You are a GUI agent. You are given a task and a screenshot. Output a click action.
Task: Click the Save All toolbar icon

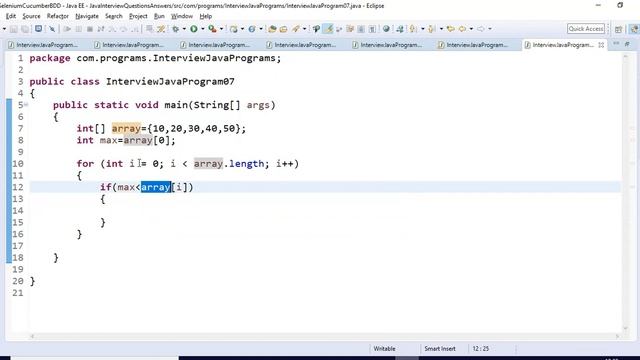click(x=25, y=29)
